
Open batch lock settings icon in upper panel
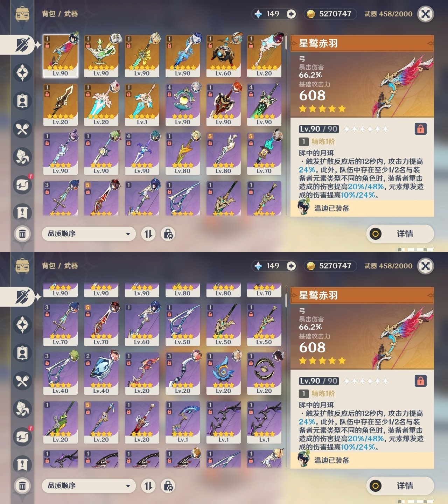pyautogui.click(x=168, y=234)
